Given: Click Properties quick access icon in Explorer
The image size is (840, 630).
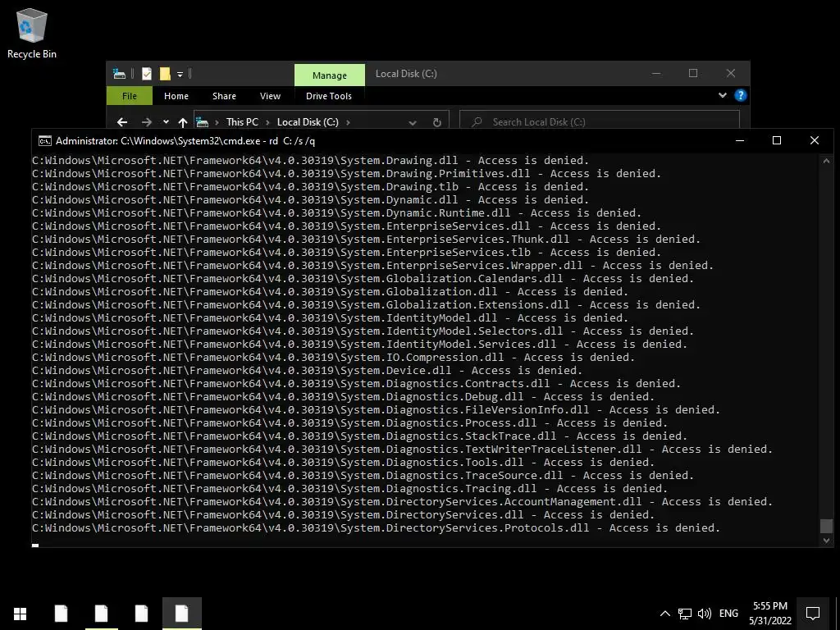Looking at the screenshot, I should point(147,74).
